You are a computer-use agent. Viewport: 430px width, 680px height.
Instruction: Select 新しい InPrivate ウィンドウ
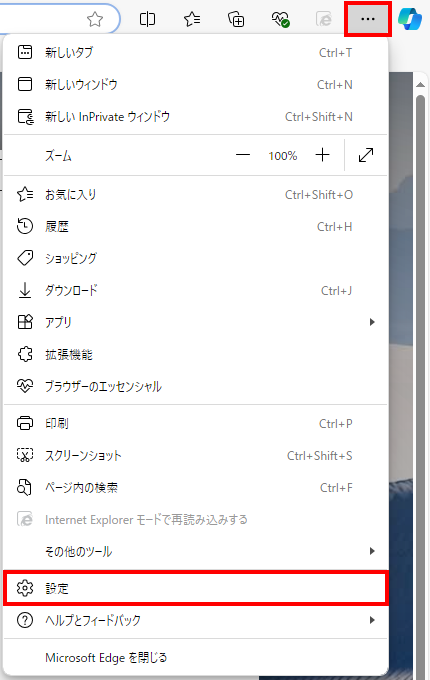pos(195,117)
